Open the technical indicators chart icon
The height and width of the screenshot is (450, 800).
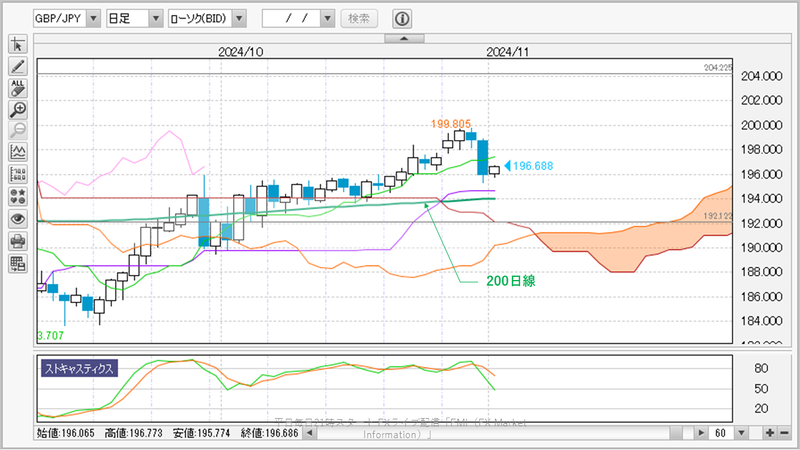(18, 152)
